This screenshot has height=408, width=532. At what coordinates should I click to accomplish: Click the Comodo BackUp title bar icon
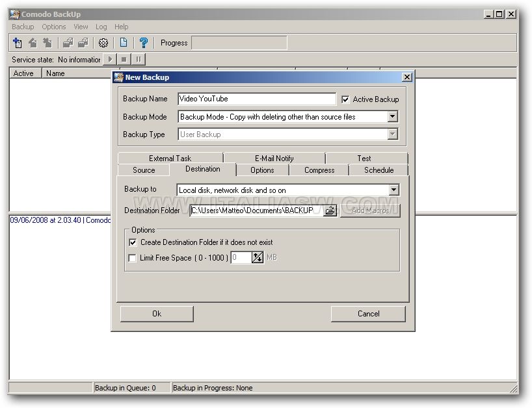[x=15, y=14]
